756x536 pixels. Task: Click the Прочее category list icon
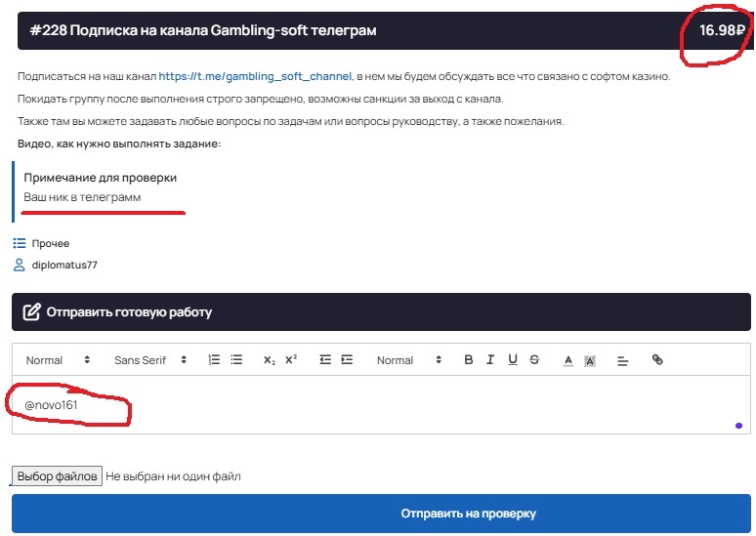coord(20,243)
